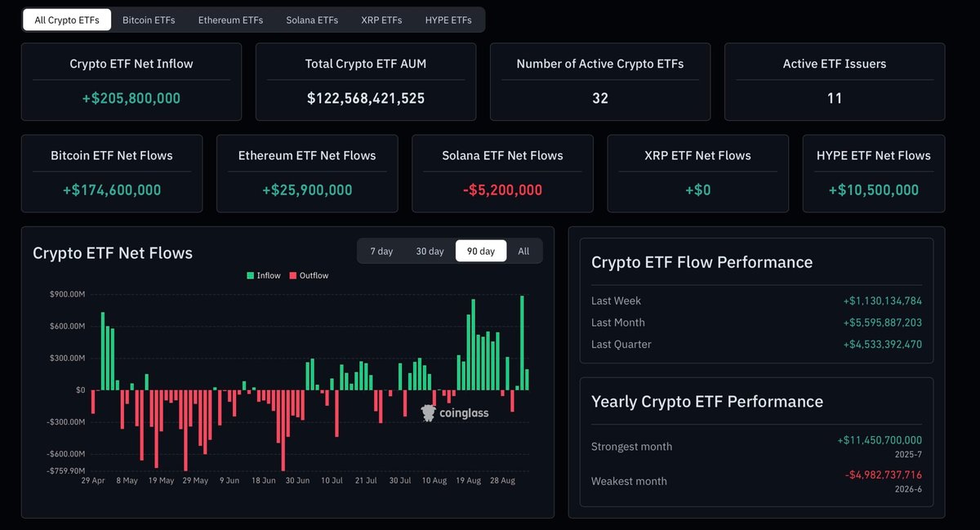The height and width of the screenshot is (530, 980).
Task: Choose the 30 day chart range
Action: pos(430,251)
